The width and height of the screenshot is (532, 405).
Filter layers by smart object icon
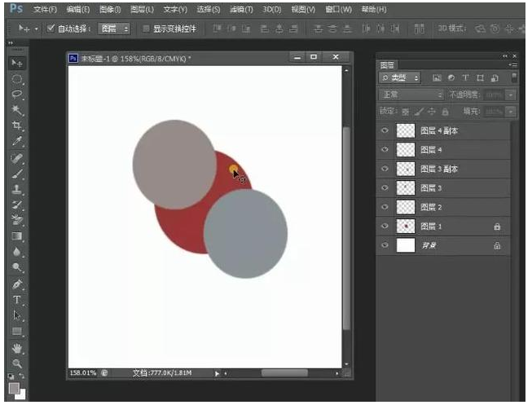495,77
